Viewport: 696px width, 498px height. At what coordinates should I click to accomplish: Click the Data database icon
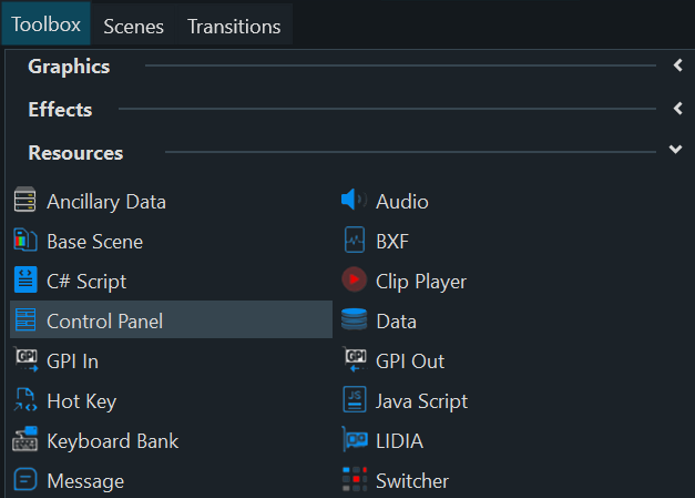coord(354,321)
